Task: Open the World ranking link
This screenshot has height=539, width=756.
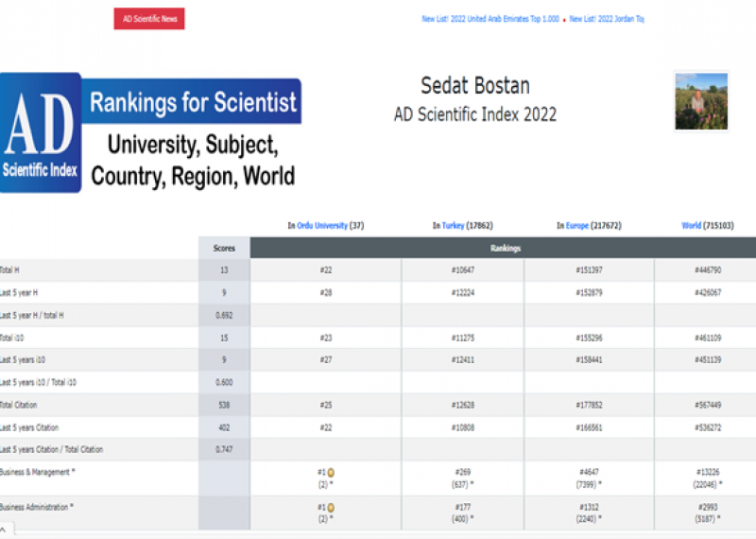Action: click(691, 226)
